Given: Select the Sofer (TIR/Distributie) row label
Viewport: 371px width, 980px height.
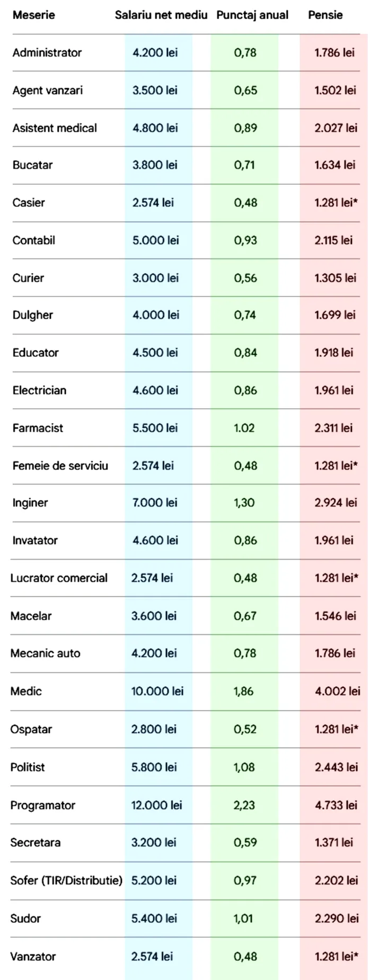Looking at the screenshot, I should (66, 880).
